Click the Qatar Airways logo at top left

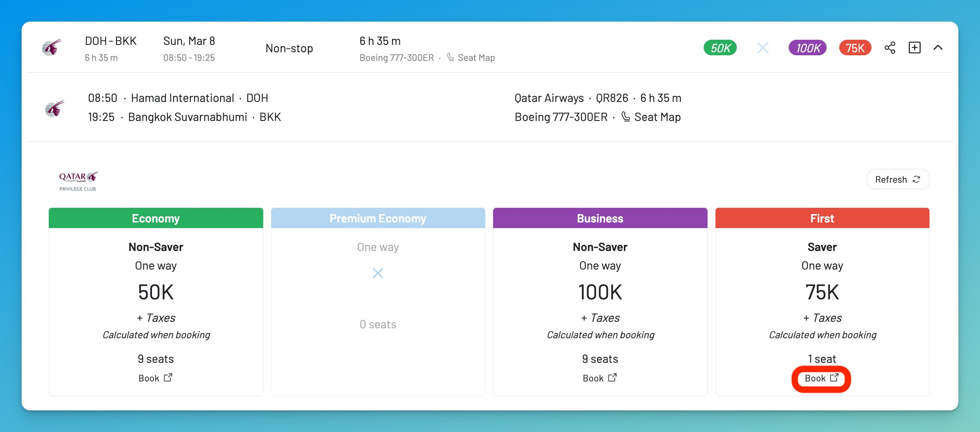tap(52, 48)
